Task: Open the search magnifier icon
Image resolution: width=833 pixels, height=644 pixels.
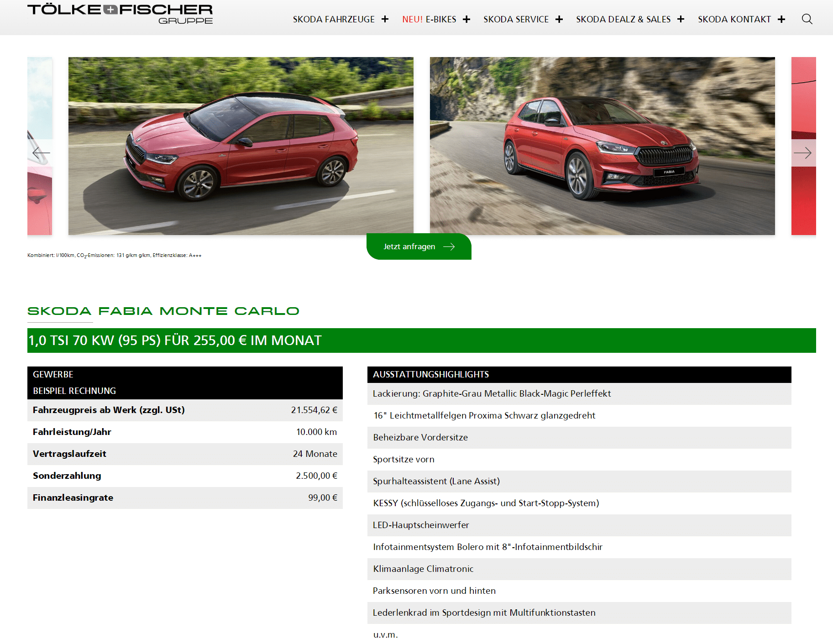Action: pos(807,19)
